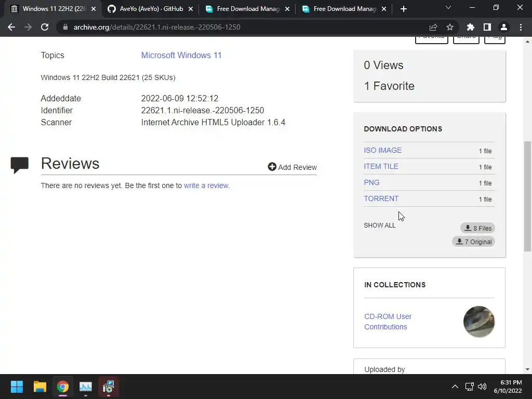Switch to the second Free Download Manager tab

coord(344,9)
